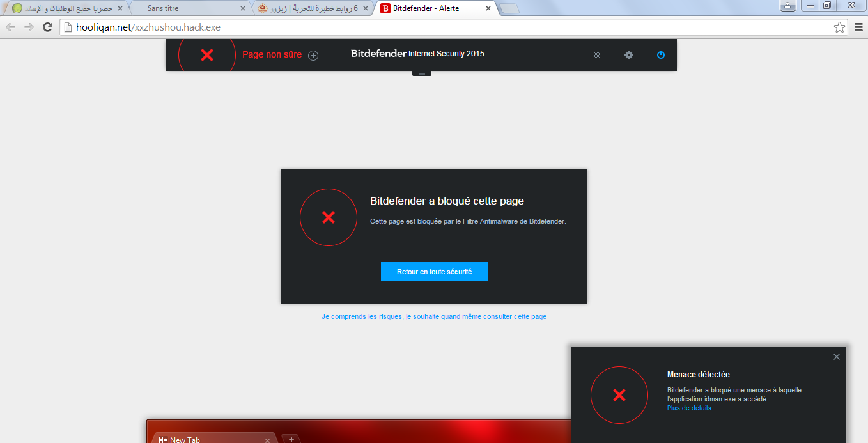Click the Chrome forward arrow

[x=29, y=27]
